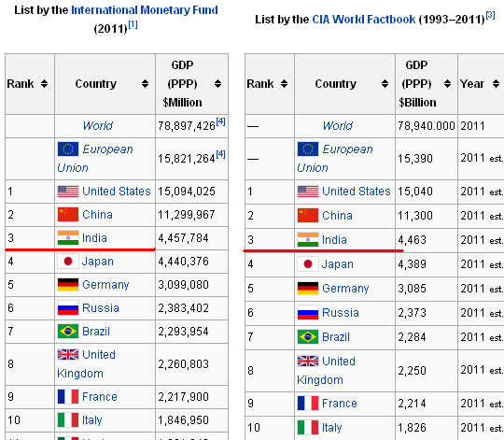Open China link in IMF table
The width and height of the screenshot is (504, 440).
tap(97, 215)
